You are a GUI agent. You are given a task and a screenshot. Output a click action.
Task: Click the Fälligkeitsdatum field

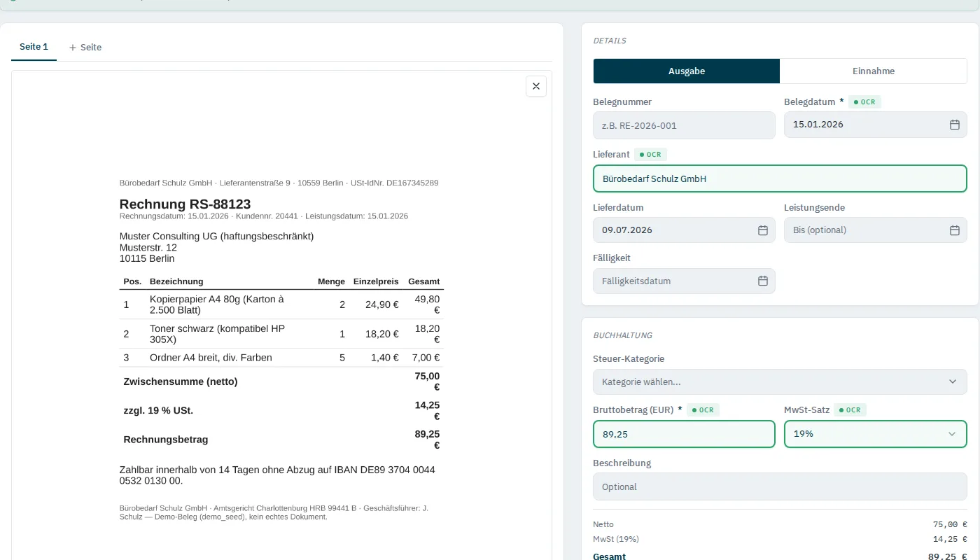point(684,281)
